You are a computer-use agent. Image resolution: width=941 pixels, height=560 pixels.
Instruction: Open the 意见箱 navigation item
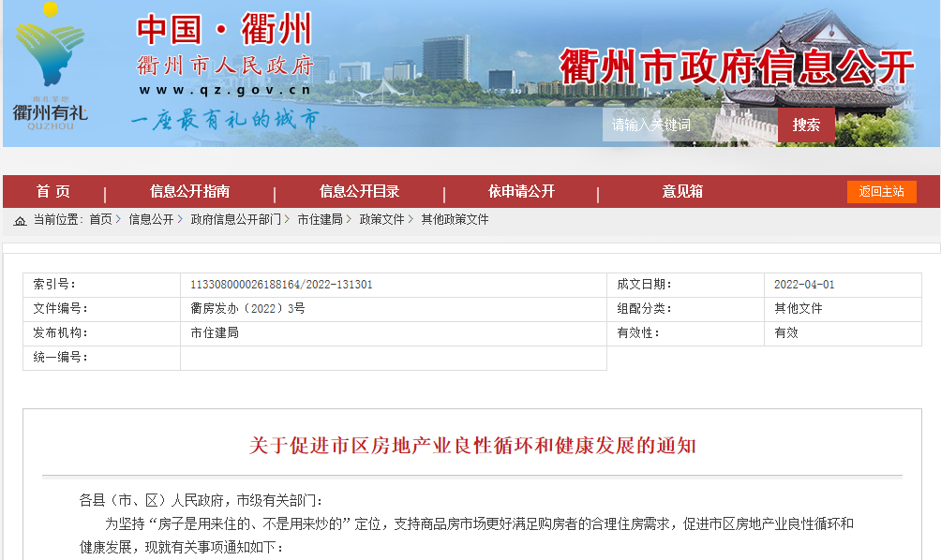click(x=682, y=191)
